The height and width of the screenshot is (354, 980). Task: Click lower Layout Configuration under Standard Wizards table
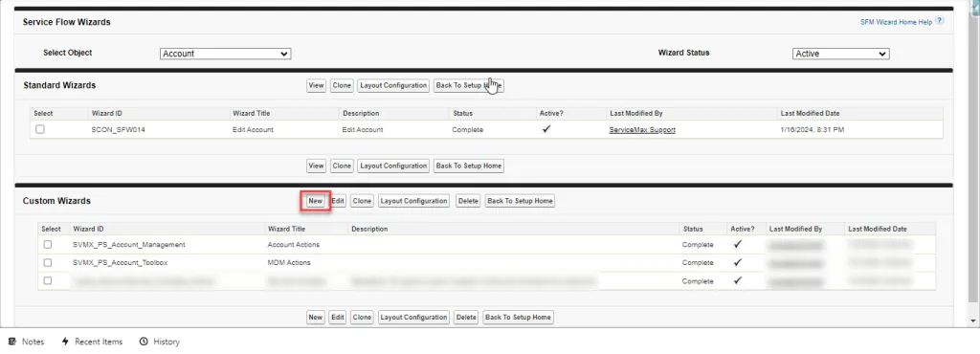[x=393, y=166]
